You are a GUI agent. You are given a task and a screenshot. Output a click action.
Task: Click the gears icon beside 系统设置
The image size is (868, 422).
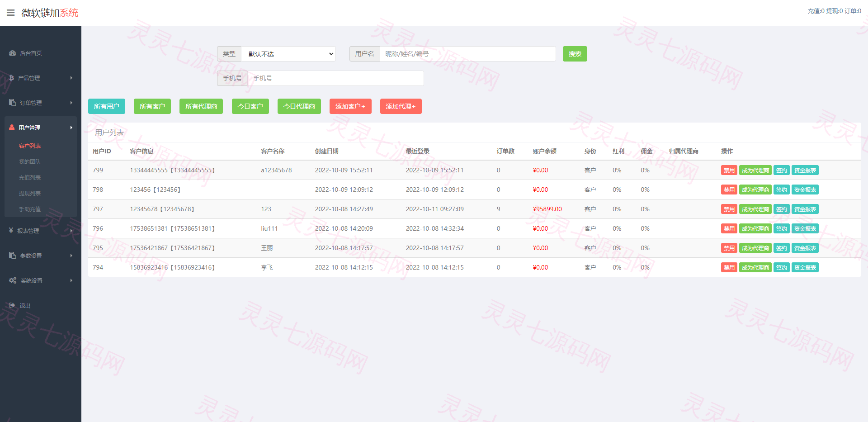(13, 280)
